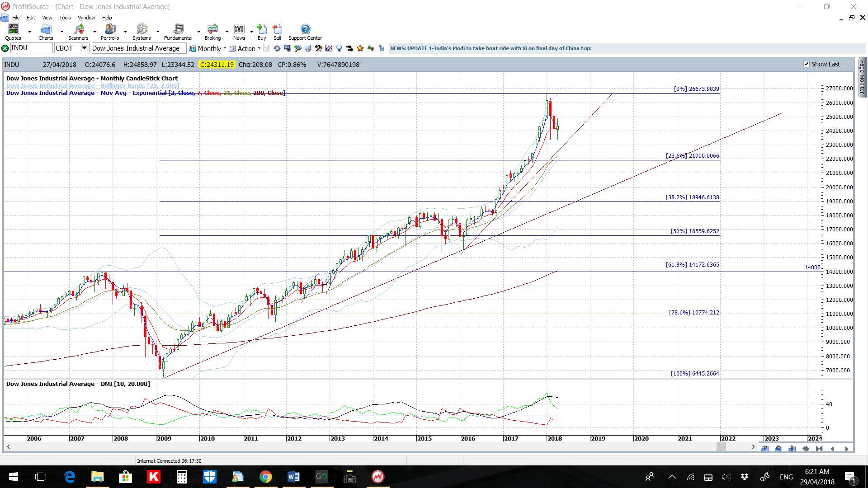
Task: Click the horizontal scrollbar thumb
Action: [721, 446]
